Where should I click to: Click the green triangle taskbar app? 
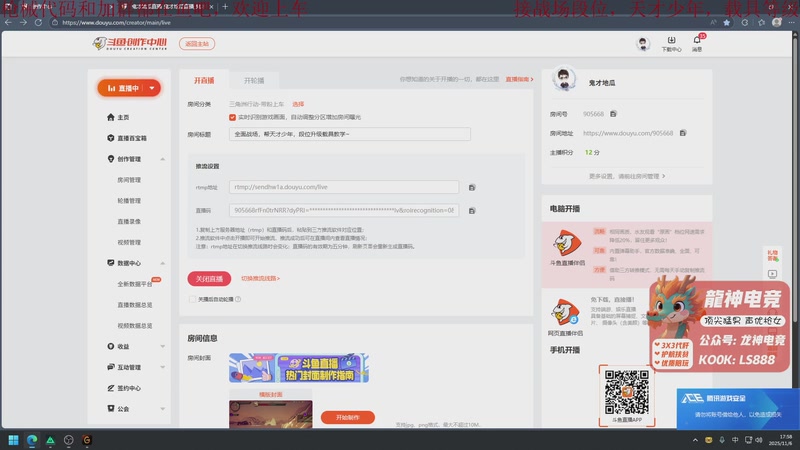50,440
